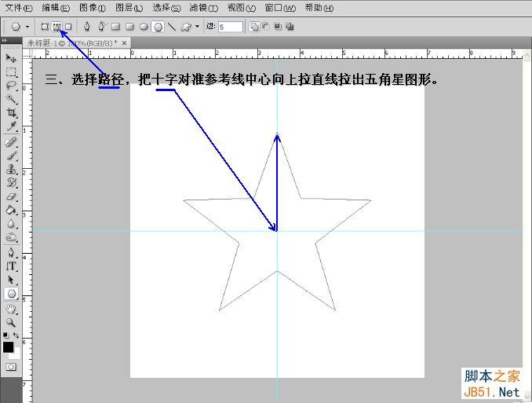
Task: Swap foreground and background colors
Action: pyautogui.click(x=16, y=335)
